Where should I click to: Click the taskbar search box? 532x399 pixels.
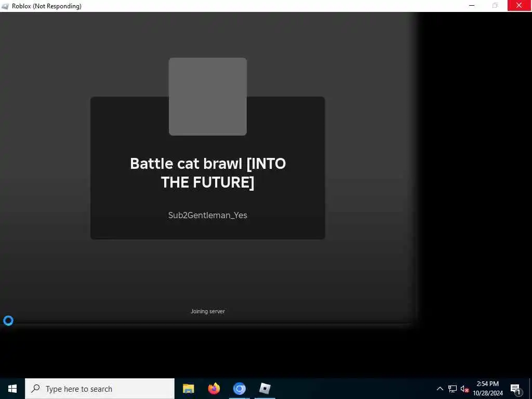(100, 389)
